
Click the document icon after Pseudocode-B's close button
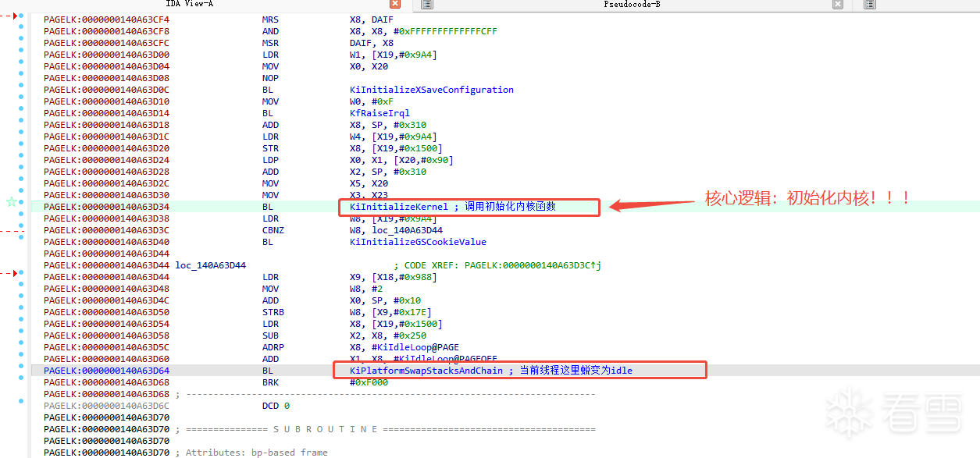pos(870,4)
